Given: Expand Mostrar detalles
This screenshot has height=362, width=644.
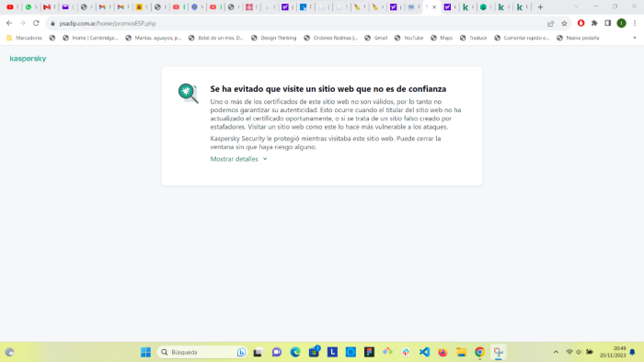Looking at the screenshot, I should click(238, 159).
